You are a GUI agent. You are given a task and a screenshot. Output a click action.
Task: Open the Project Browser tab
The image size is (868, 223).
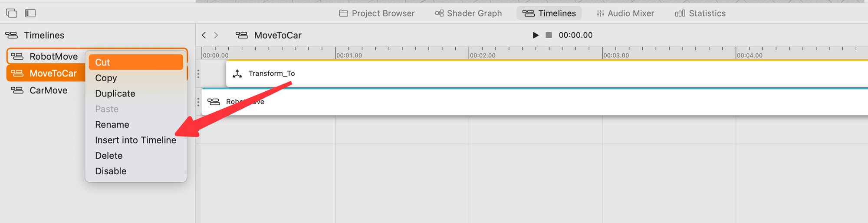[x=377, y=13]
